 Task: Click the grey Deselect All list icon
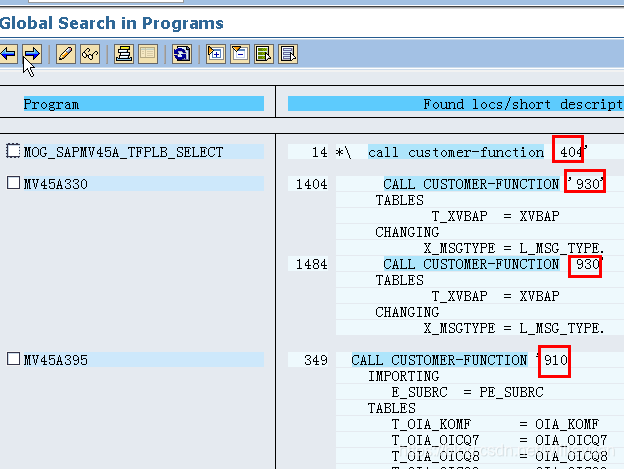[x=288, y=54]
